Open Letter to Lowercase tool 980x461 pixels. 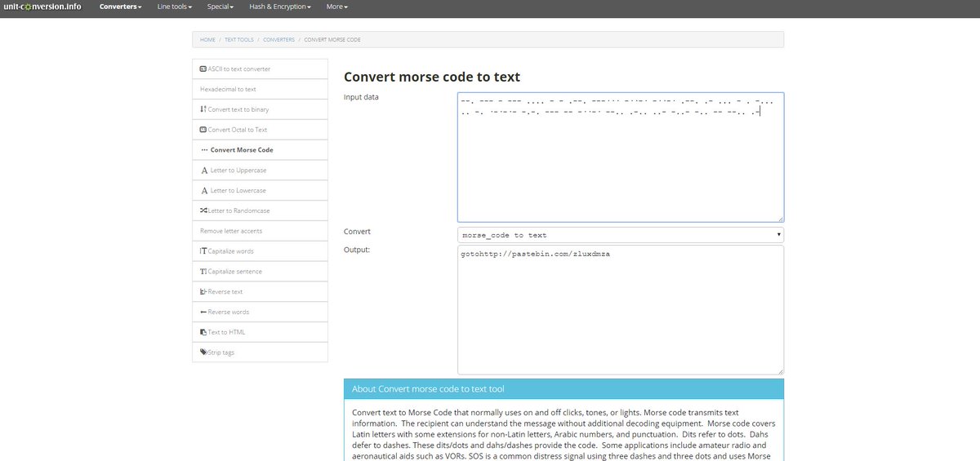260,190
